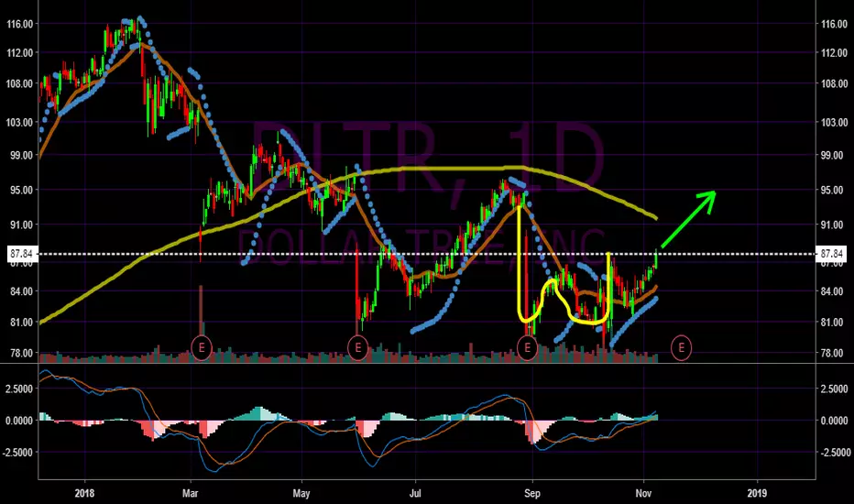Select the Nov label on the time axis

pos(644,493)
